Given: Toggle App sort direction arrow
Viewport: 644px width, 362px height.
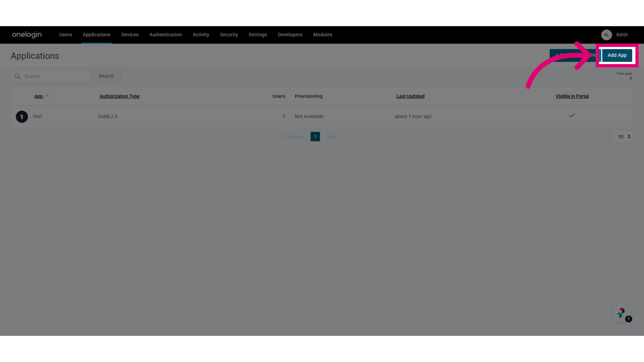Looking at the screenshot, I should point(47,96).
